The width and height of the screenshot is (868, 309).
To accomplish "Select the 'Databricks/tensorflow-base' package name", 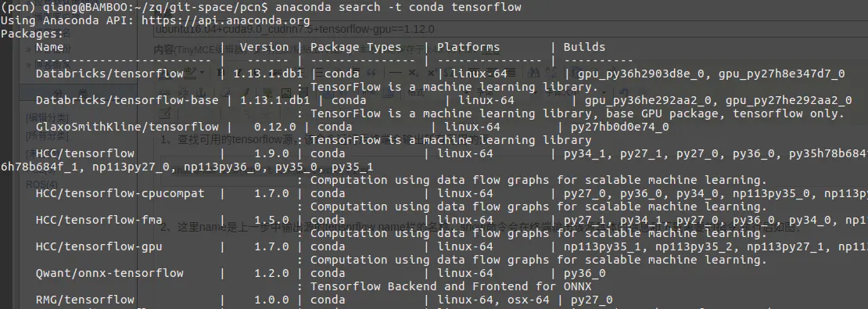I will (127, 100).
